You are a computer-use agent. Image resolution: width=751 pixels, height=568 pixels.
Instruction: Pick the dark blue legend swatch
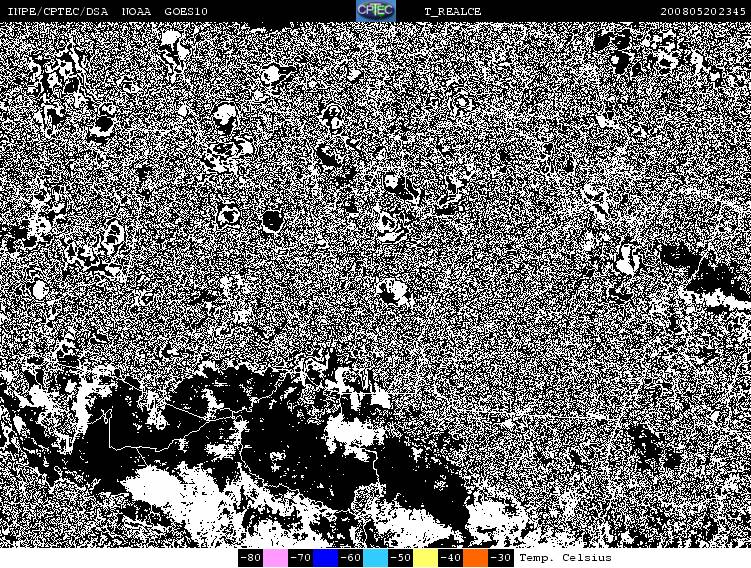pyautogui.click(x=325, y=558)
